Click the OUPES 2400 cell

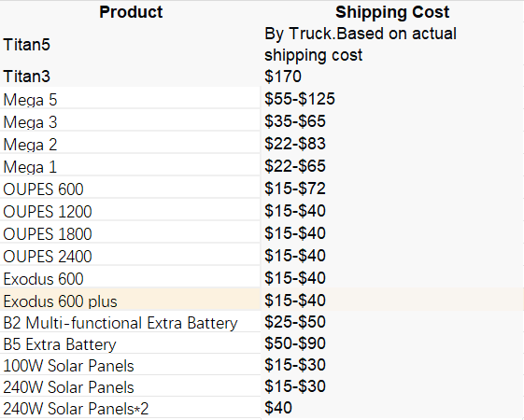pos(131,256)
